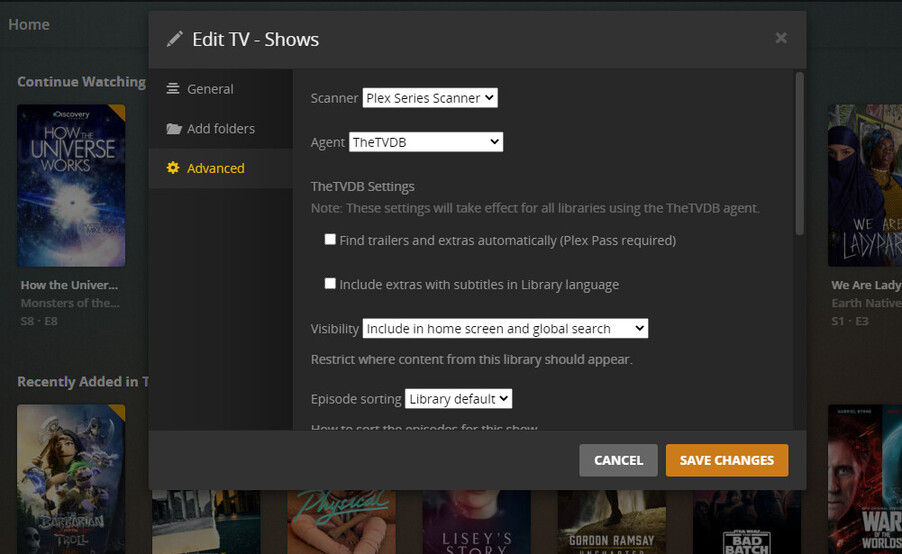Click the Recently Added heading
Viewport: 902px width, 554px height.
pos(83,381)
